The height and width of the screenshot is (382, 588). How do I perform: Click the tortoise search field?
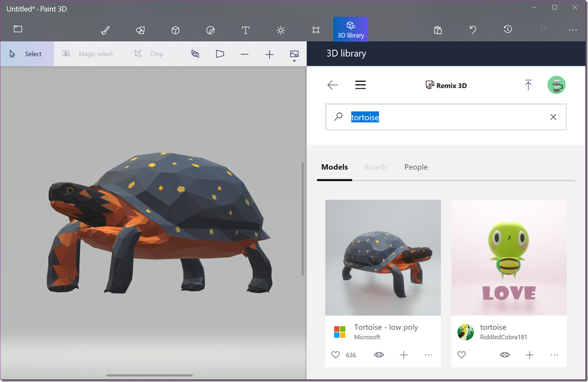click(x=446, y=117)
